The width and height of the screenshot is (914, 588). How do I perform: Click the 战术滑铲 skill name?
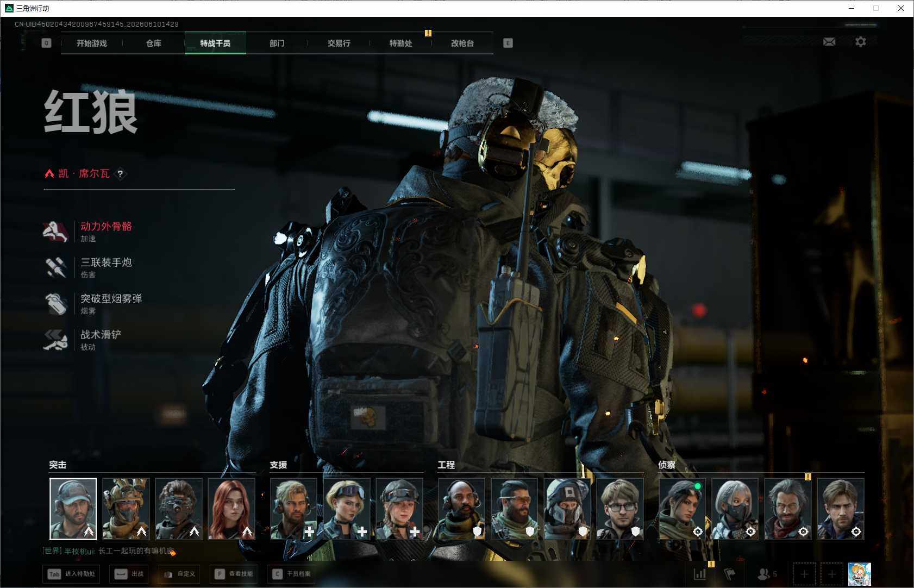click(101, 335)
